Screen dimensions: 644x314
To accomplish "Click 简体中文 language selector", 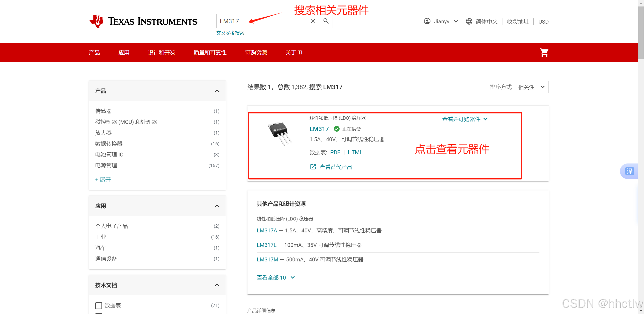I will pyautogui.click(x=487, y=22).
